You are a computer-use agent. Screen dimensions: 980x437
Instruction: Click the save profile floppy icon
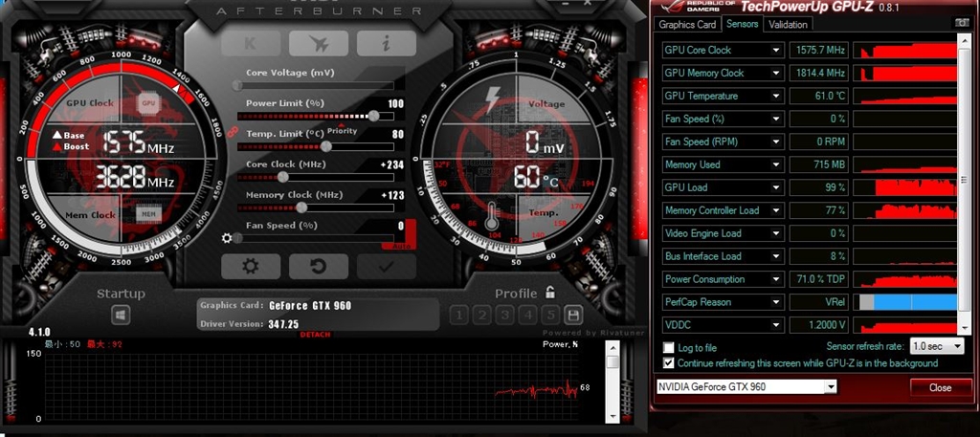point(573,315)
